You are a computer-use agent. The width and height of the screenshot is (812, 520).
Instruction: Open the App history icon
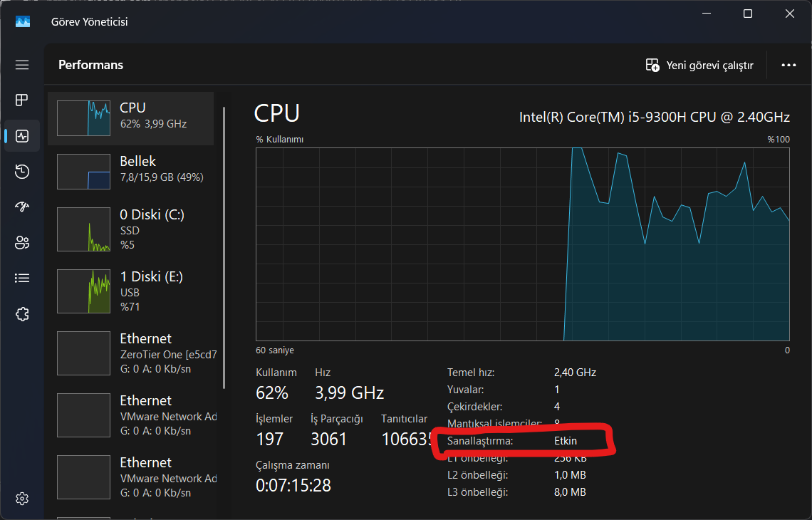[x=22, y=172]
